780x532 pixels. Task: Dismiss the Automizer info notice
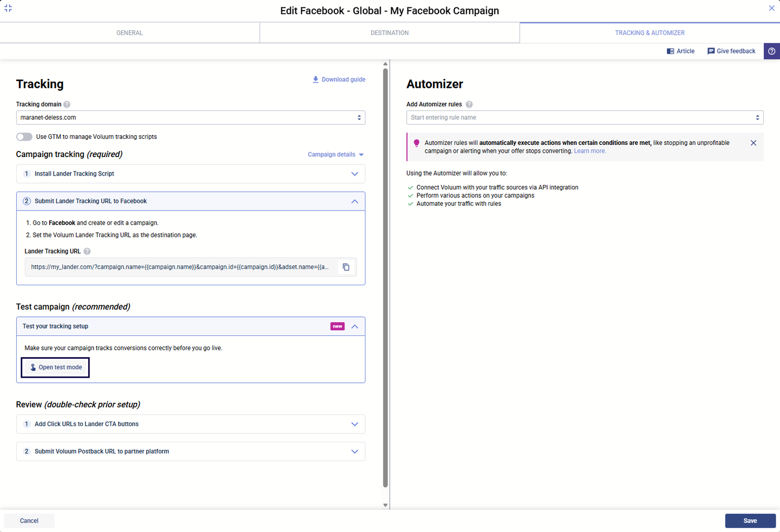(x=753, y=143)
